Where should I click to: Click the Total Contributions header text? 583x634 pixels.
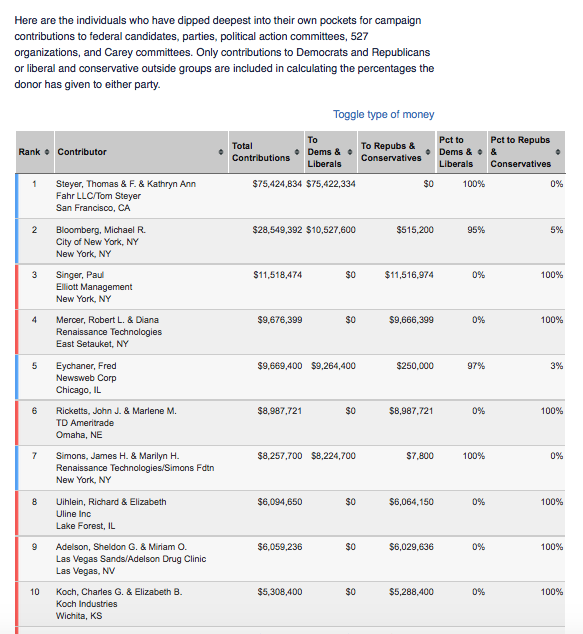pos(261,152)
